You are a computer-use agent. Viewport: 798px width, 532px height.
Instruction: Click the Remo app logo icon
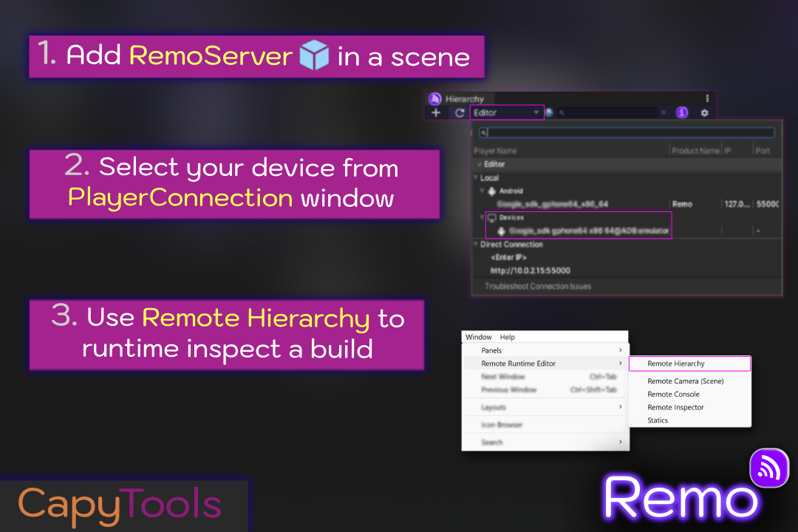pyautogui.click(x=769, y=467)
